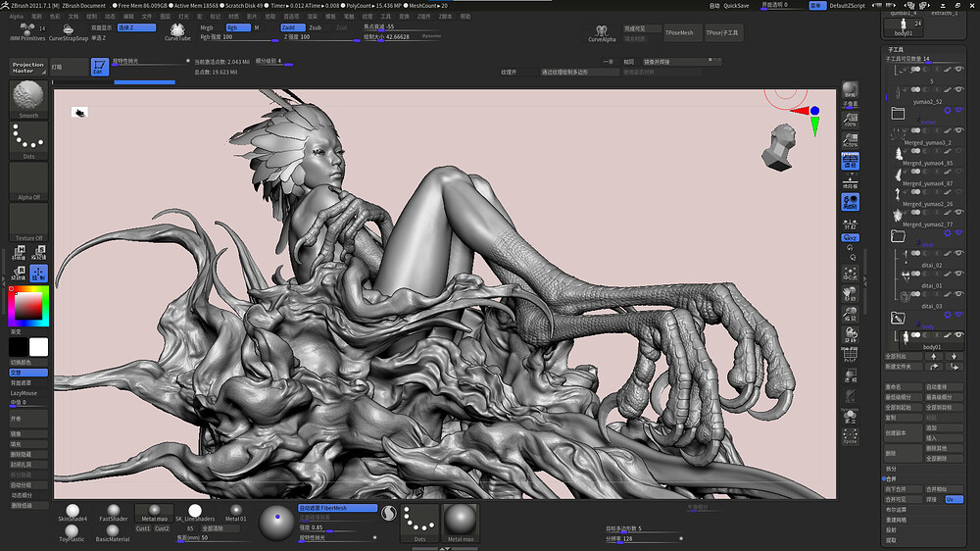
Task: Select the Metal 01 material
Action: click(235, 513)
